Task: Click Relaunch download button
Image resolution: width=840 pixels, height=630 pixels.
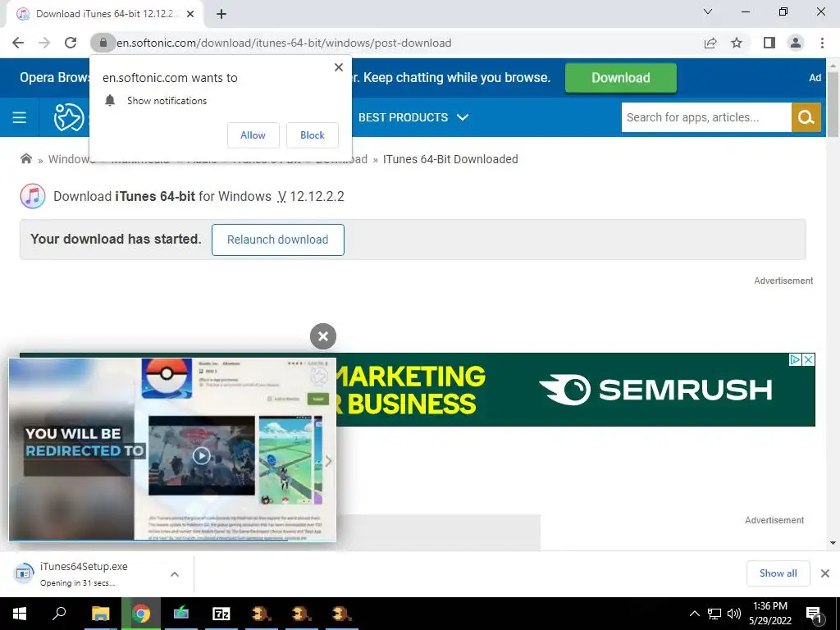Action: click(x=277, y=240)
